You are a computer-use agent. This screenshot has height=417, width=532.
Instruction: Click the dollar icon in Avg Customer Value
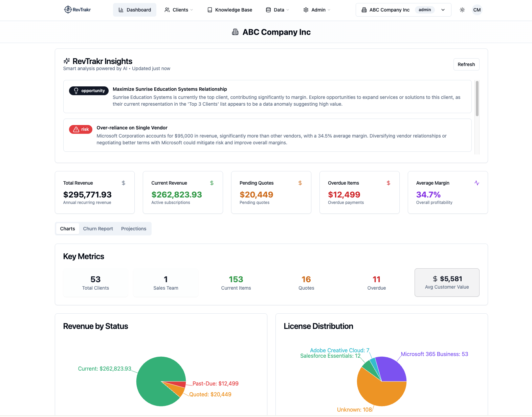pyautogui.click(x=435, y=279)
